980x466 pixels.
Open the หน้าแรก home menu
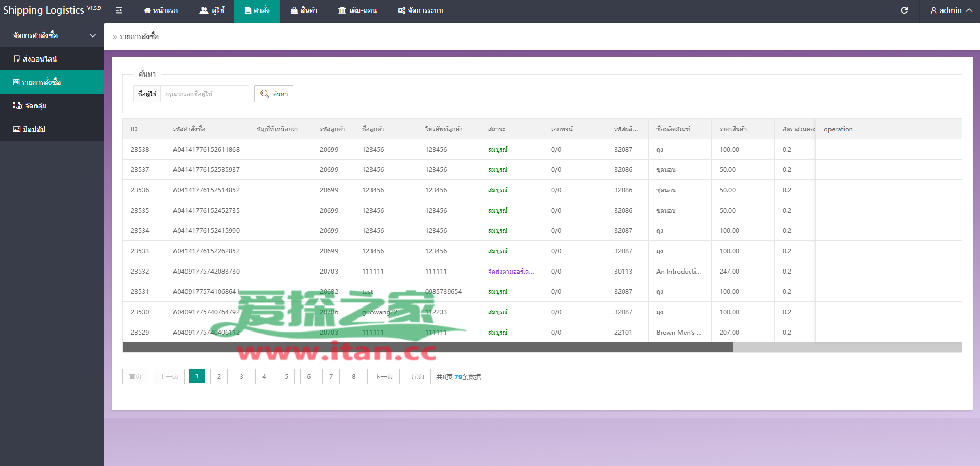tap(160, 10)
